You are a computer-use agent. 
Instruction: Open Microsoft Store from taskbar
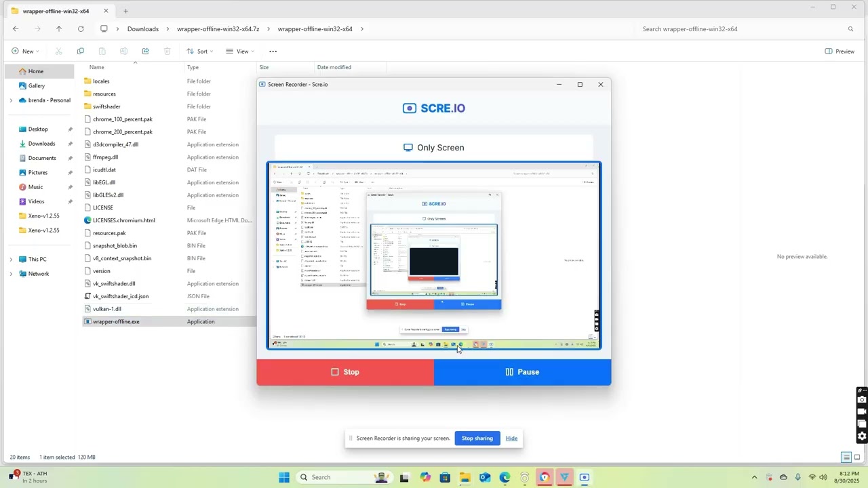click(x=445, y=477)
